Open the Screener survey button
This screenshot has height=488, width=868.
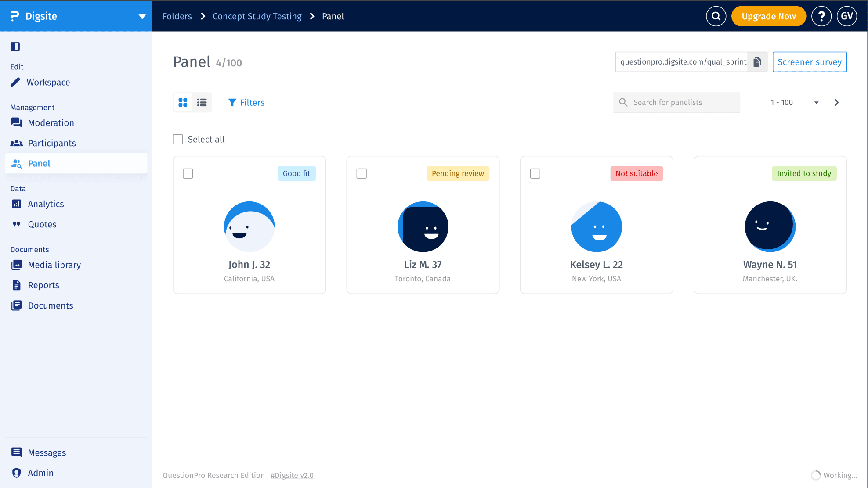(x=809, y=62)
